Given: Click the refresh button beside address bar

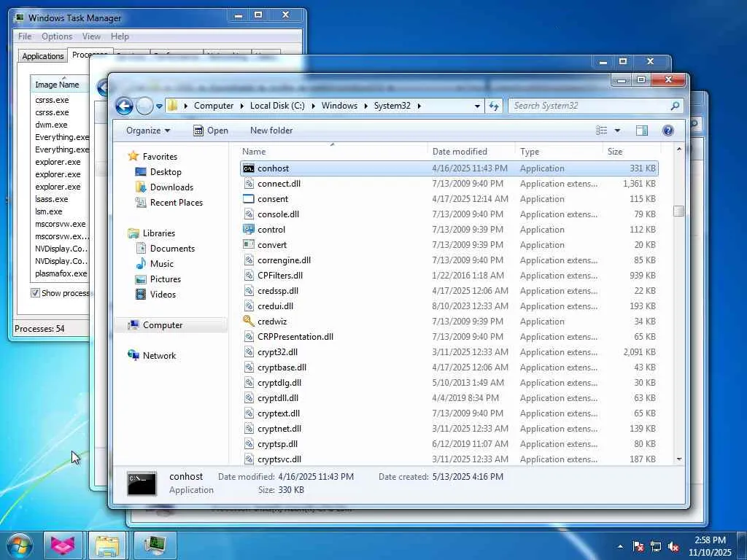Looking at the screenshot, I should [x=494, y=106].
